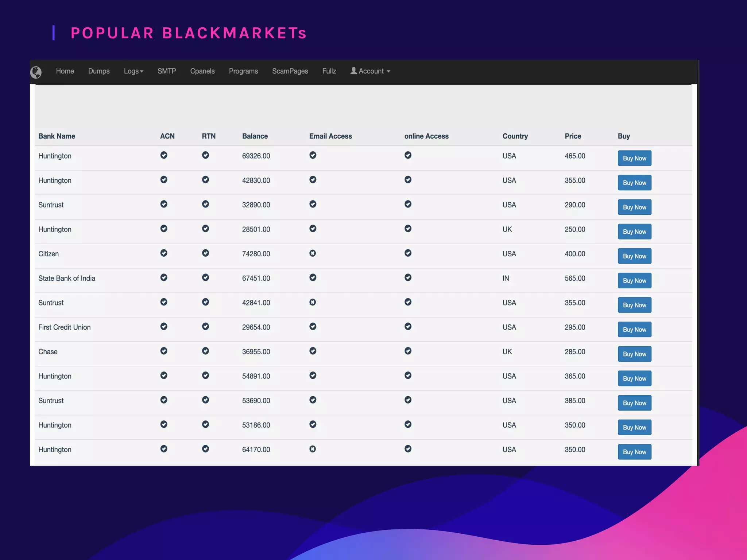This screenshot has width=747, height=560.
Task: Click Buy Now for Chase row
Action: [x=634, y=354]
